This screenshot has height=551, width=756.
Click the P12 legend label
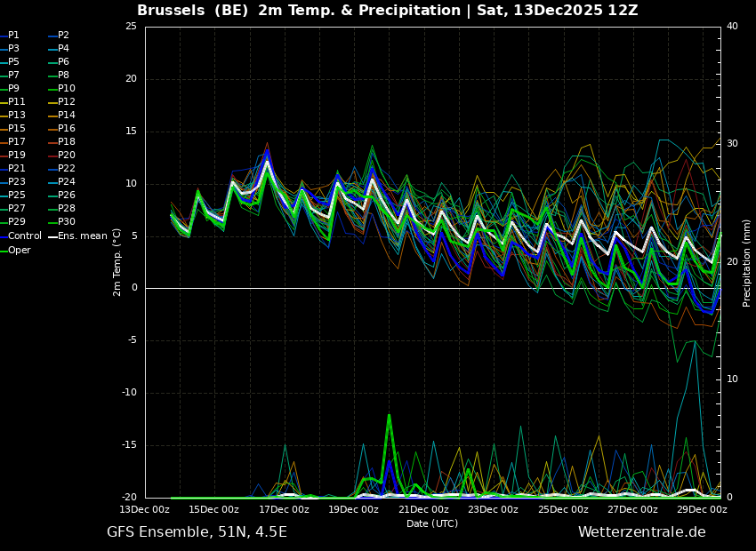67,102
